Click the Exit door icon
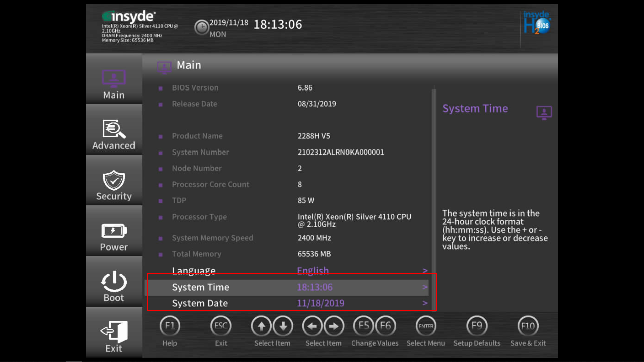 coord(114,332)
